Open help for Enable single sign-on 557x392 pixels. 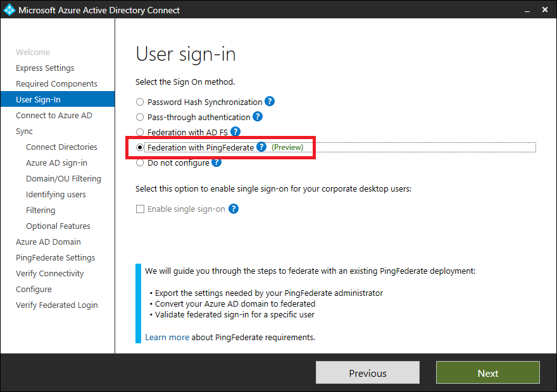234,209
